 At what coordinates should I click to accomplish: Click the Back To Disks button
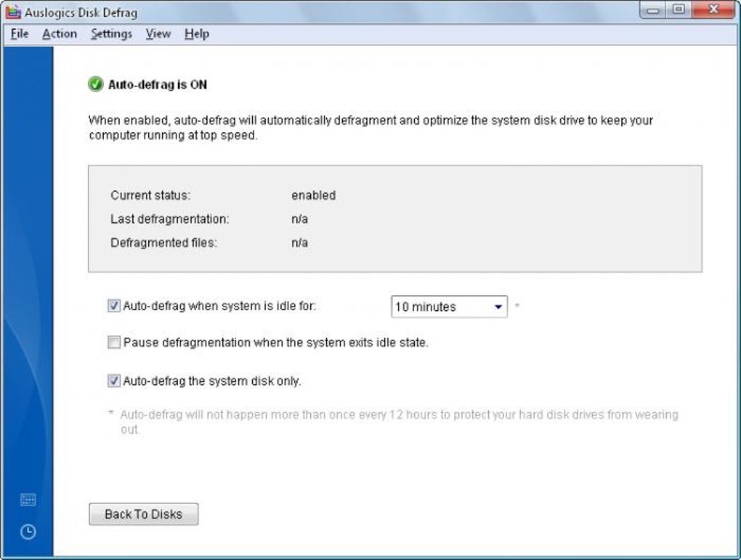coord(144,514)
